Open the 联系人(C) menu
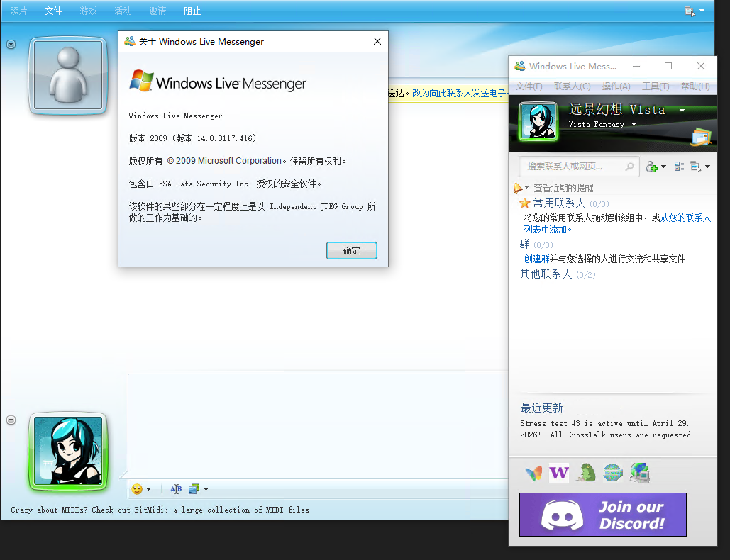 573,86
